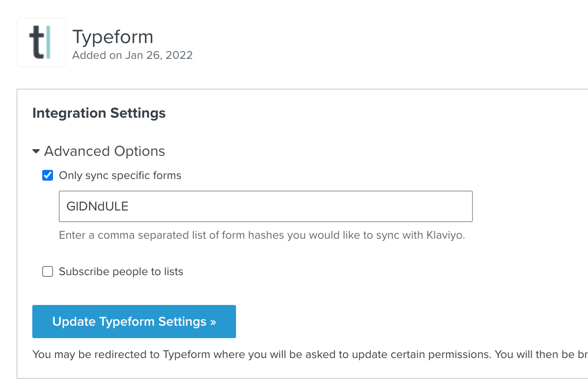
Task: Click the Only sync specific forms label
Action: [x=120, y=175]
